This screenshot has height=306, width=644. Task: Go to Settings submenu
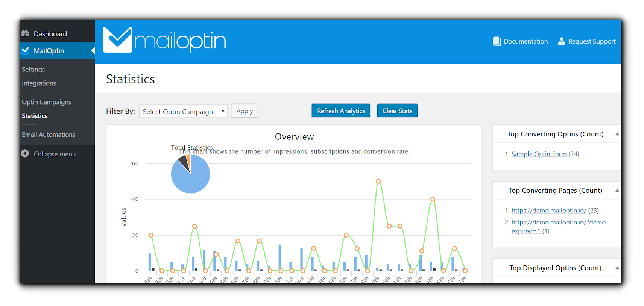click(x=33, y=70)
